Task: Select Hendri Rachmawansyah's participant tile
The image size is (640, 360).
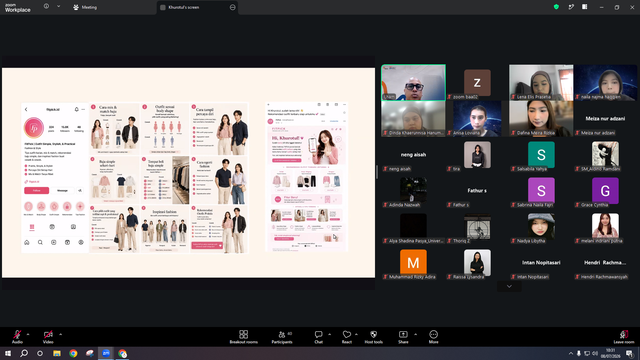Action: pos(605,262)
